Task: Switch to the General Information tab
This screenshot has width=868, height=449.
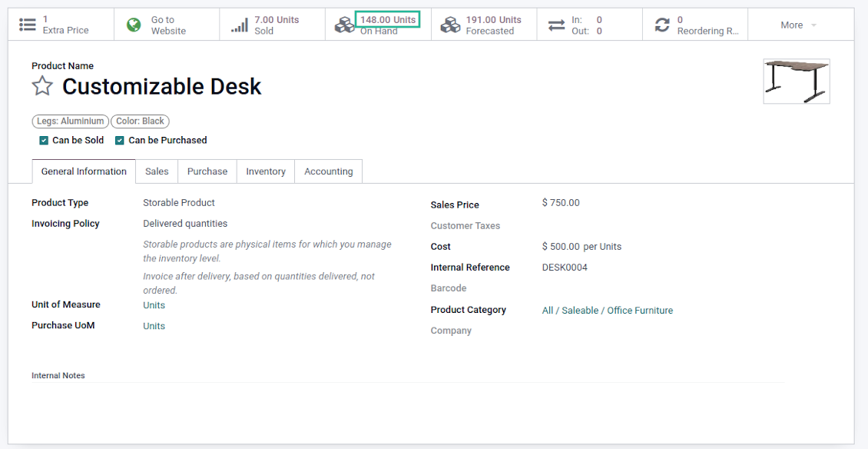Action: (84, 171)
